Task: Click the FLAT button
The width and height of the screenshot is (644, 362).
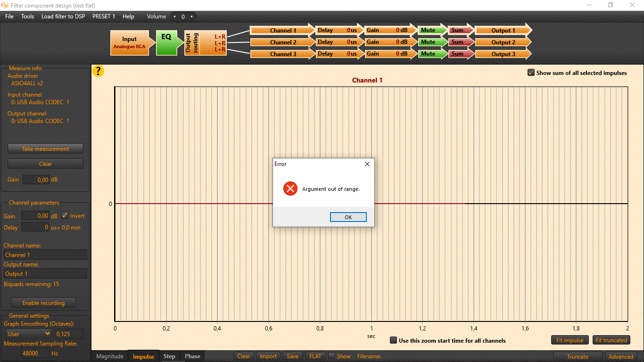Action: [315, 356]
